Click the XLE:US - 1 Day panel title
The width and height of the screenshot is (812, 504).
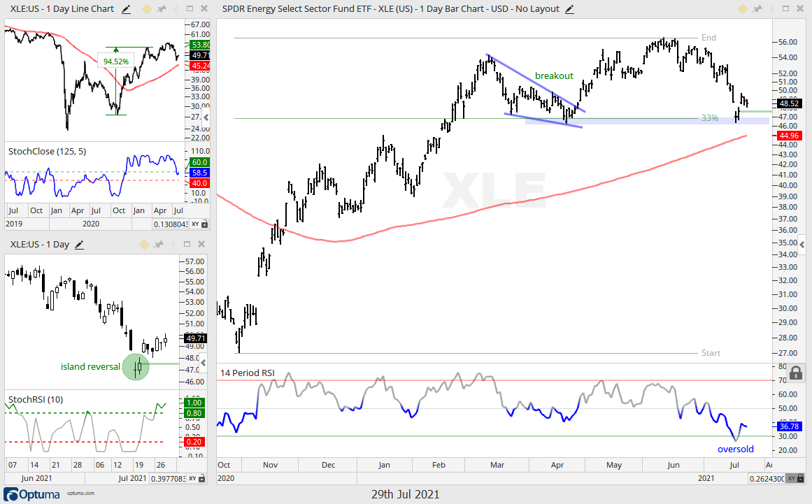40,244
